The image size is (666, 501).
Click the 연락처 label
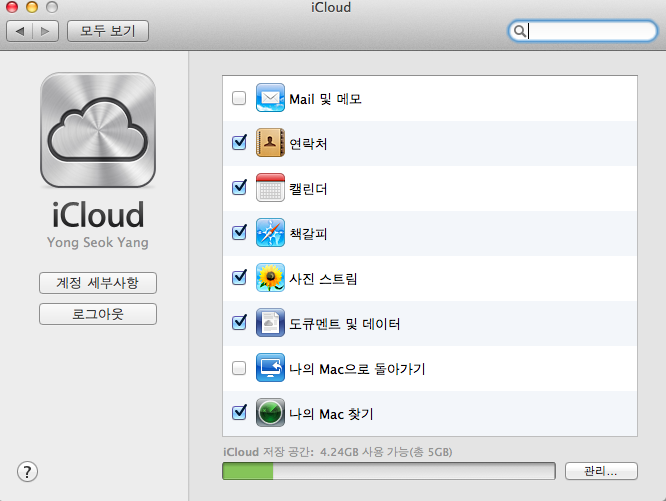click(308, 144)
